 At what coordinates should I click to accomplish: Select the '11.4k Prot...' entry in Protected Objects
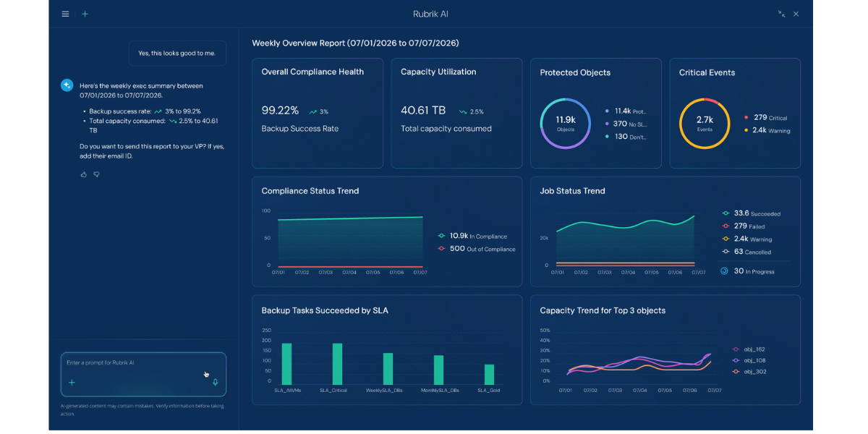click(x=626, y=111)
